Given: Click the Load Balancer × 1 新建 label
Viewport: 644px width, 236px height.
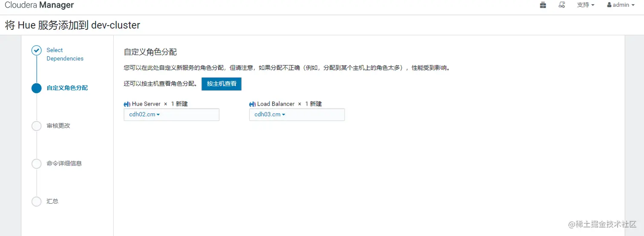Looking at the screenshot, I should pyautogui.click(x=289, y=104).
